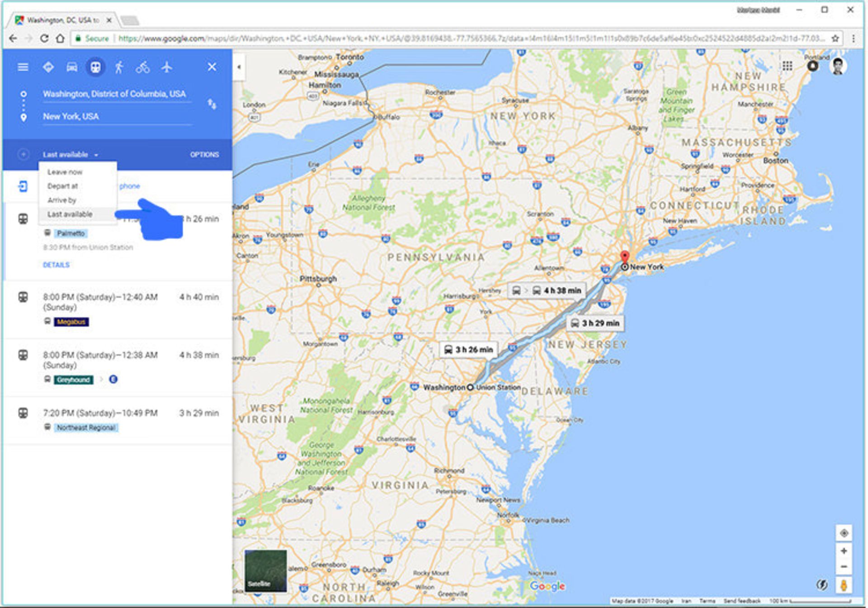Screen dimensions: 868x608
Task: Click the 100 km map scale
Action: tap(810, 601)
